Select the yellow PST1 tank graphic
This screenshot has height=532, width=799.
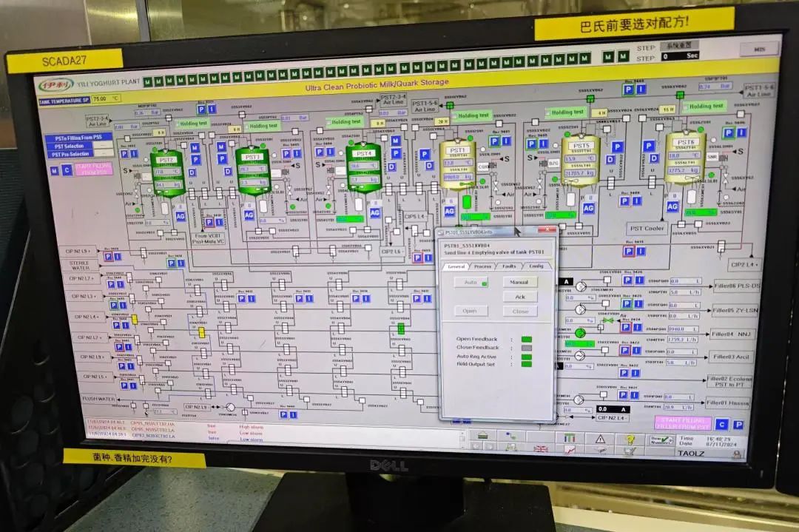click(x=456, y=166)
